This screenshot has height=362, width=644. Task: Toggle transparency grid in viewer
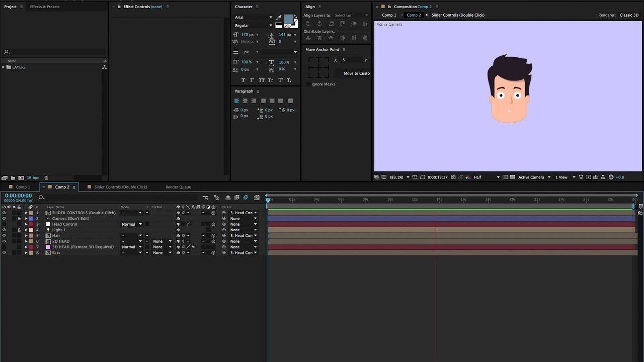click(x=512, y=177)
